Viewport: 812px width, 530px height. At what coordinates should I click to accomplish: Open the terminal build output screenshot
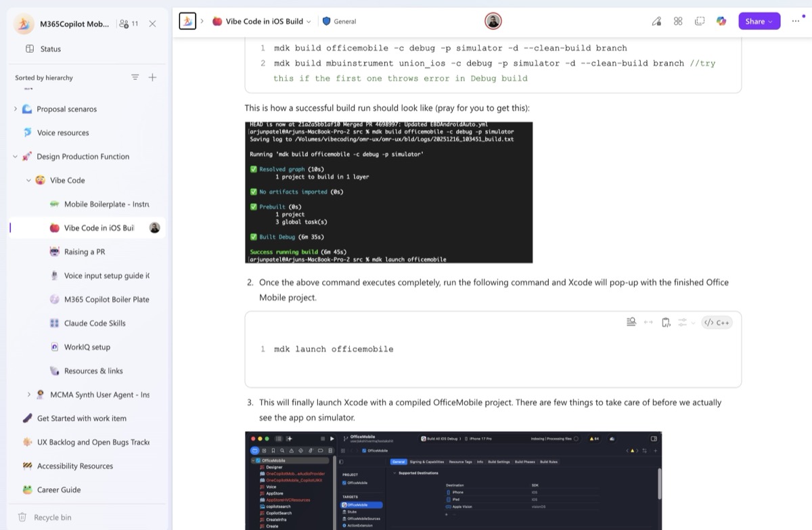388,192
